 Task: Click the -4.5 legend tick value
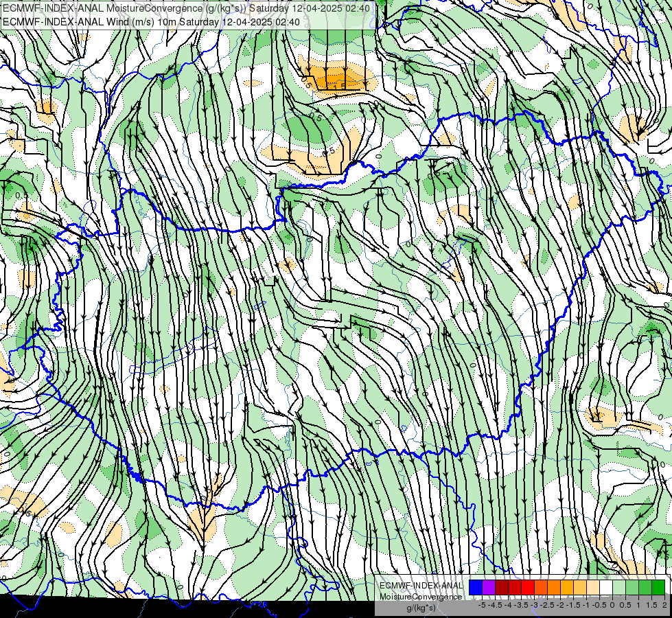tap(496, 605)
